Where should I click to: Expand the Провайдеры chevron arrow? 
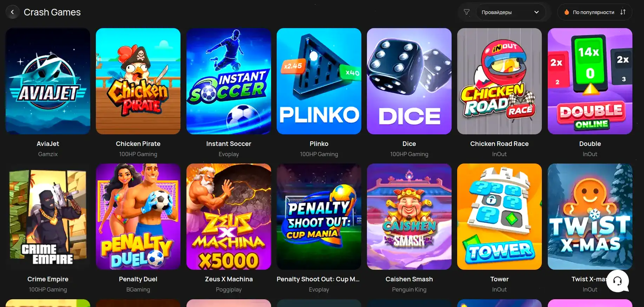(536, 12)
